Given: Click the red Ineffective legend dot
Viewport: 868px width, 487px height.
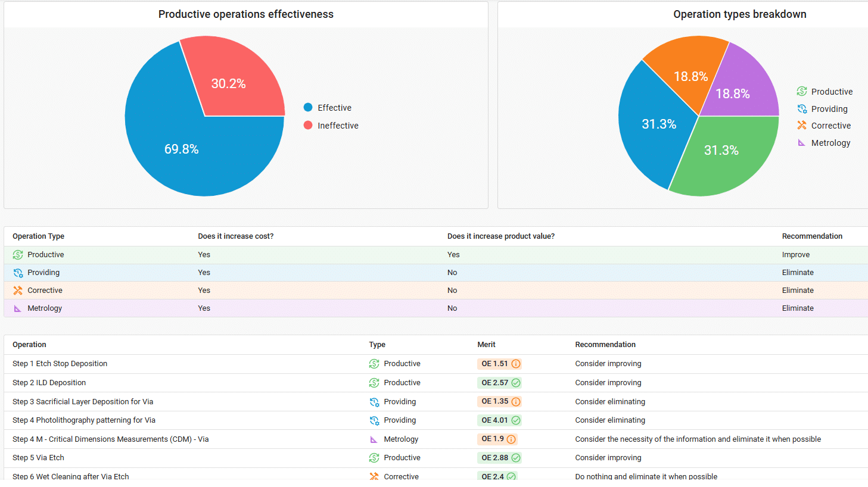Looking at the screenshot, I should (308, 125).
